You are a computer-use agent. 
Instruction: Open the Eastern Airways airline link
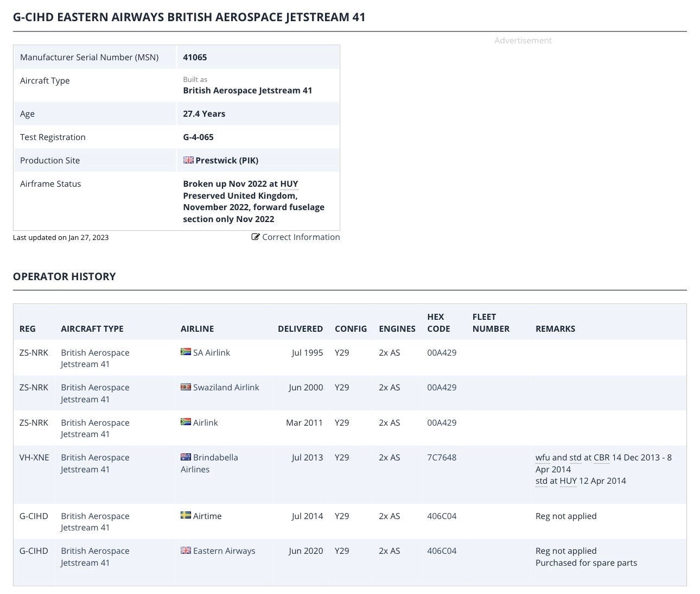(224, 551)
